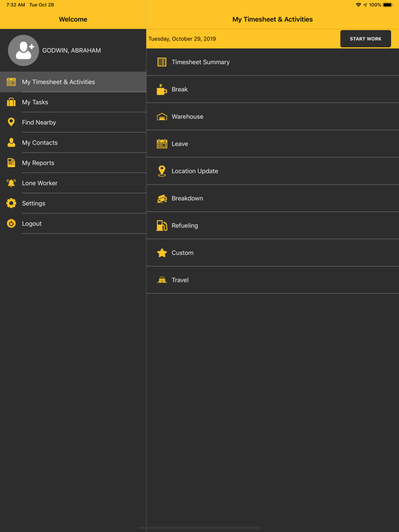The width and height of the screenshot is (399, 532).
Task: Click the date Tuesday, October 29, 2019
Action: 182,39
